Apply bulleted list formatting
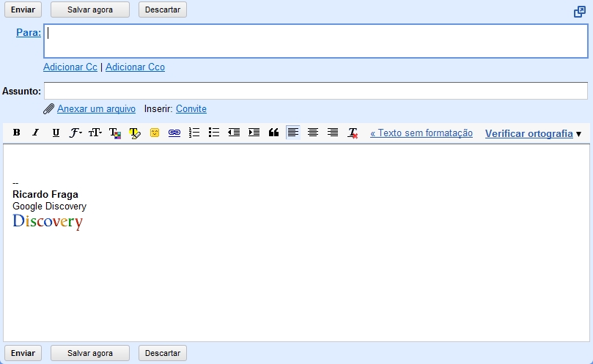 pos(214,133)
